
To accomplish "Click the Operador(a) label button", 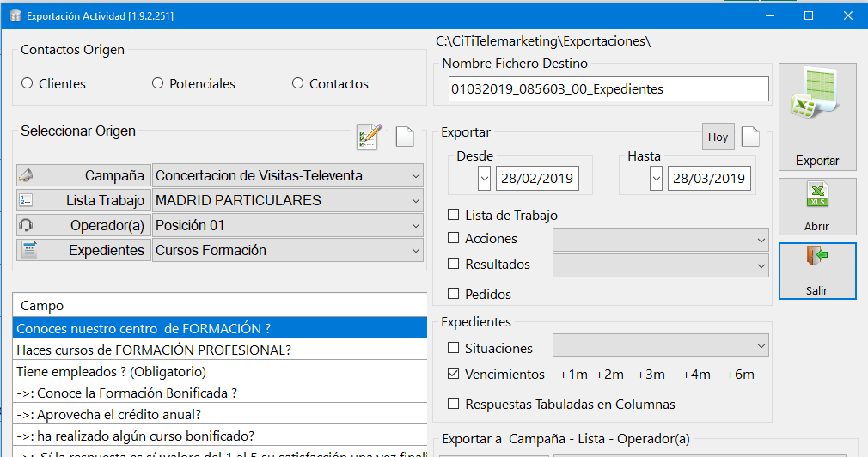I will coord(83,225).
